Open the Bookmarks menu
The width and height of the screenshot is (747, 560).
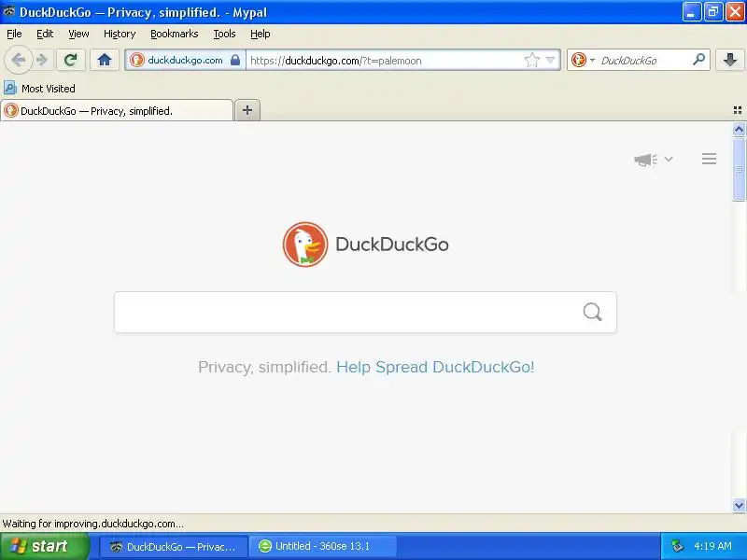click(175, 34)
